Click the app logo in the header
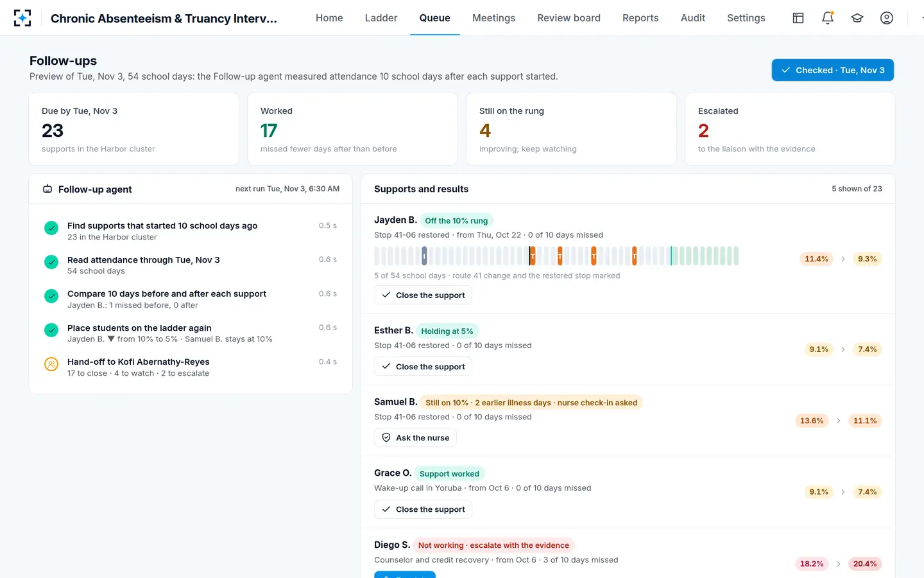 (22, 18)
